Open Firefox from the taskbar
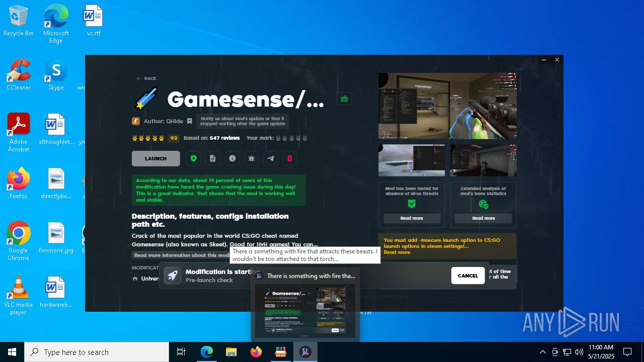 tap(256, 352)
